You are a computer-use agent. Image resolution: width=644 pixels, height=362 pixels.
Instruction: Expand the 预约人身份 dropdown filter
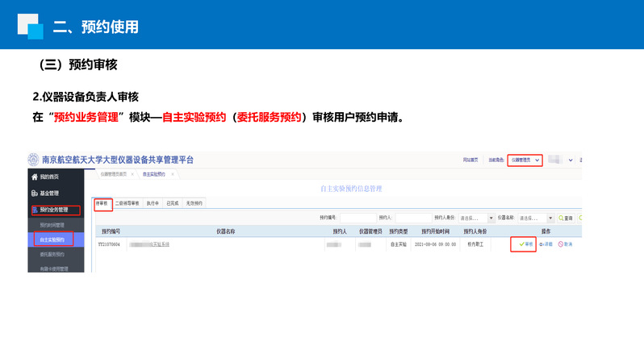click(491, 218)
